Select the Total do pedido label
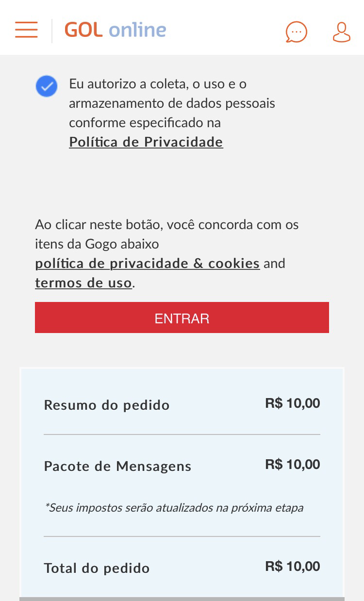Image resolution: width=364 pixels, height=601 pixels. pos(97,568)
